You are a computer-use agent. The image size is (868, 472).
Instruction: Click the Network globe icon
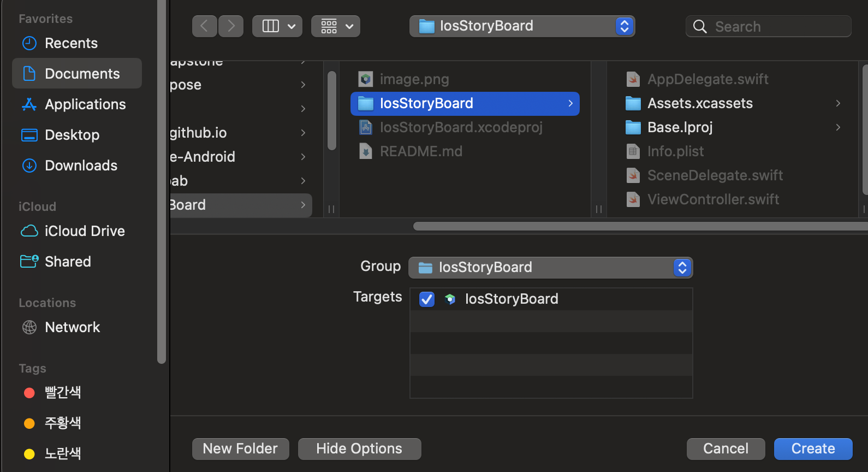(x=29, y=327)
